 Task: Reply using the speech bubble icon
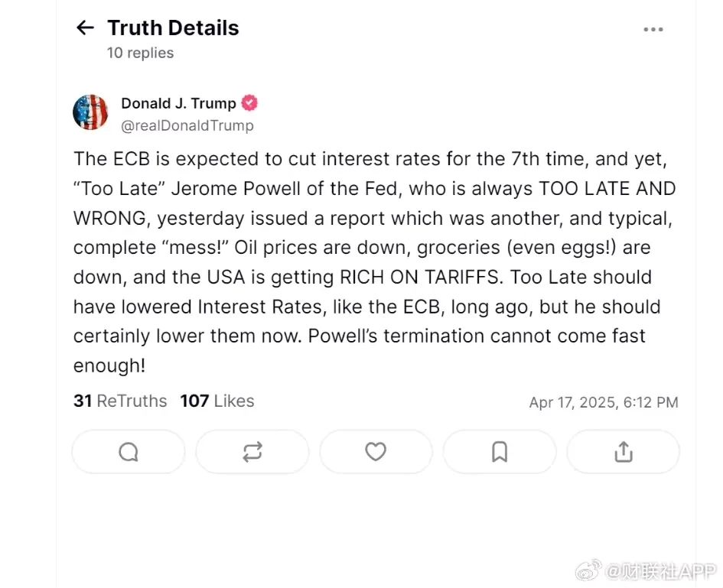coord(129,452)
